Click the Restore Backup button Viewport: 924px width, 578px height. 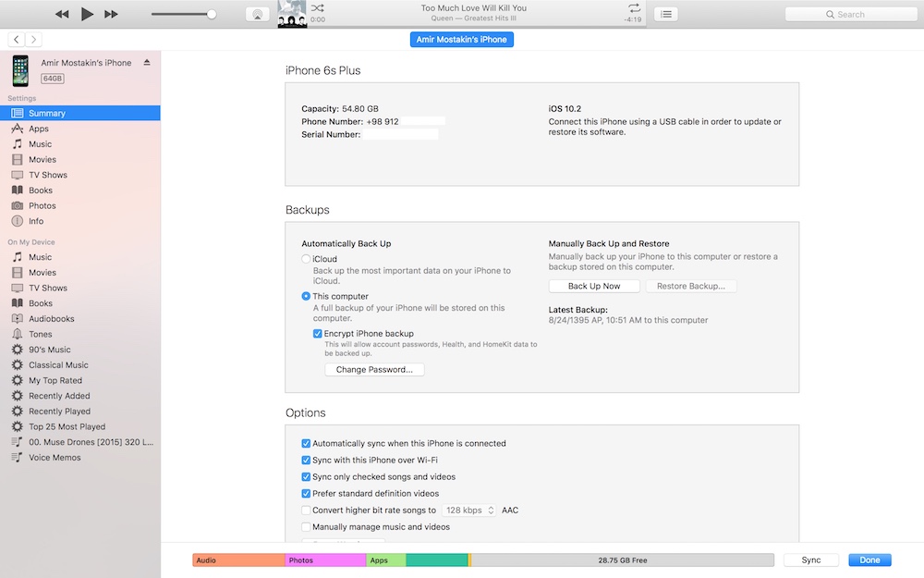click(x=691, y=286)
